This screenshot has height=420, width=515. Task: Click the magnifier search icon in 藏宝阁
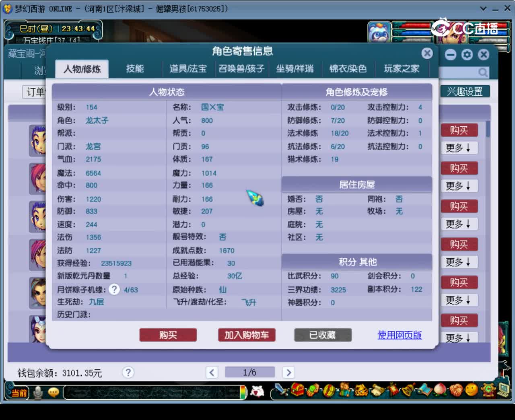(483, 72)
